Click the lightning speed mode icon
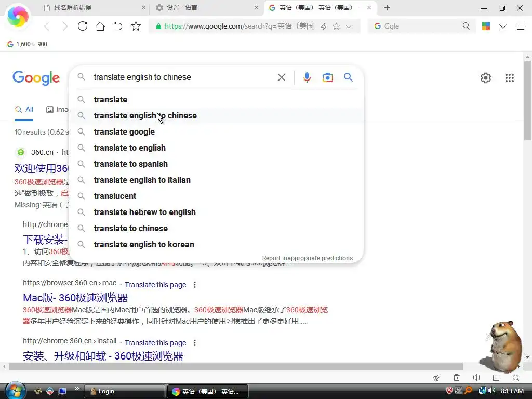The width and height of the screenshot is (532, 399). coord(324,26)
